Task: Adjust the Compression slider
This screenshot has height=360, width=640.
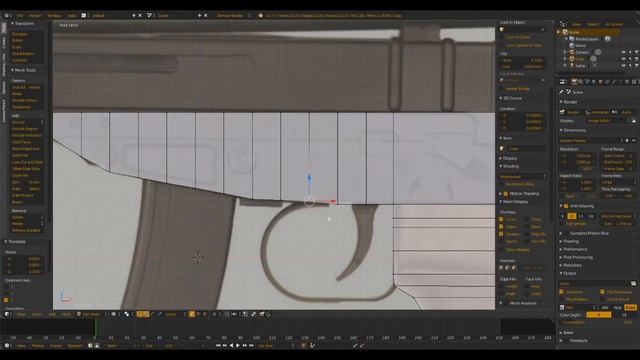Action: pyautogui.click(x=598, y=322)
